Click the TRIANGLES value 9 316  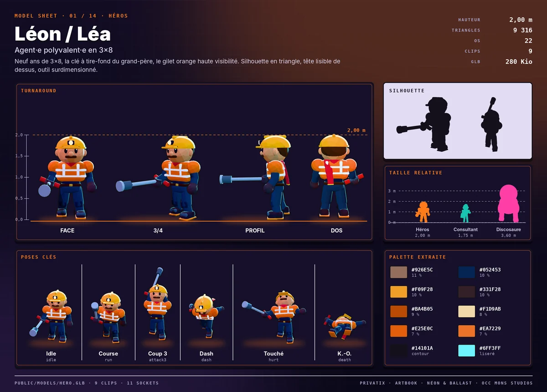523,30
